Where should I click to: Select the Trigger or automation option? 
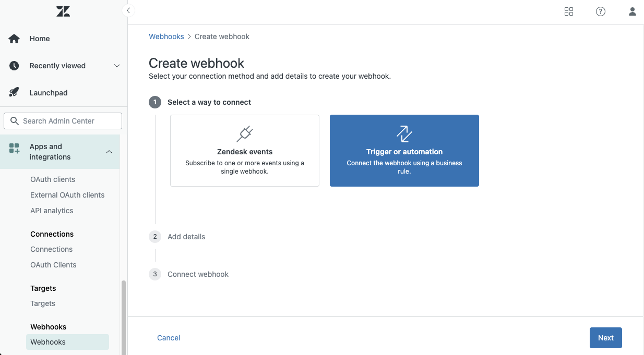click(404, 151)
